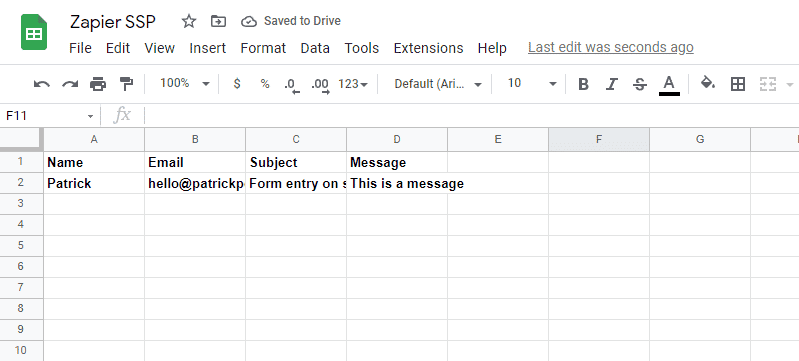This screenshot has width=799, height=361.
Task: Open the Last edit was seconds ago link
Action: 610,47
